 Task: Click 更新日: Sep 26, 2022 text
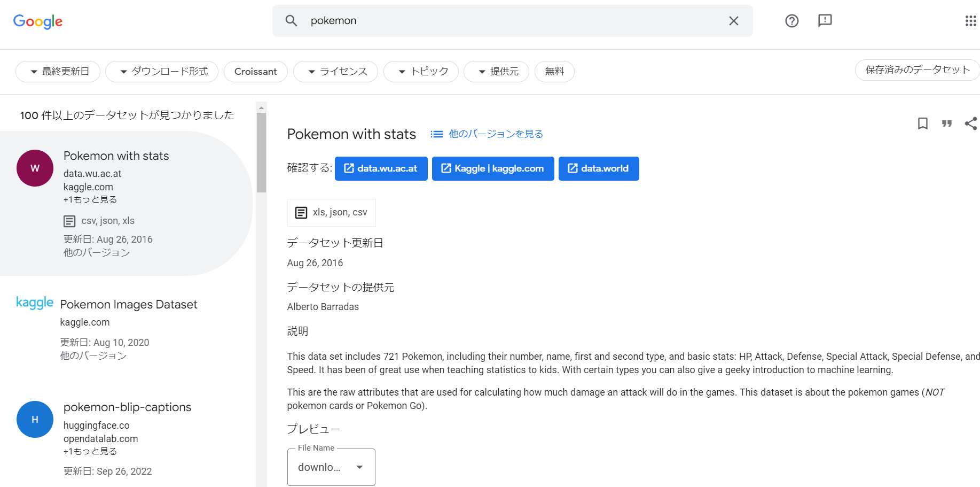click(x=108, y=471)
